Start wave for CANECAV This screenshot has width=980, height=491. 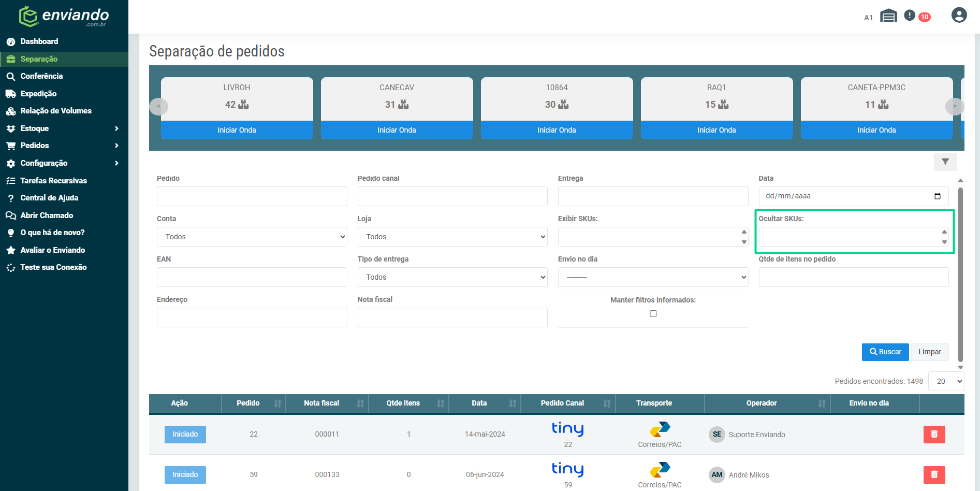pos(397,130)
